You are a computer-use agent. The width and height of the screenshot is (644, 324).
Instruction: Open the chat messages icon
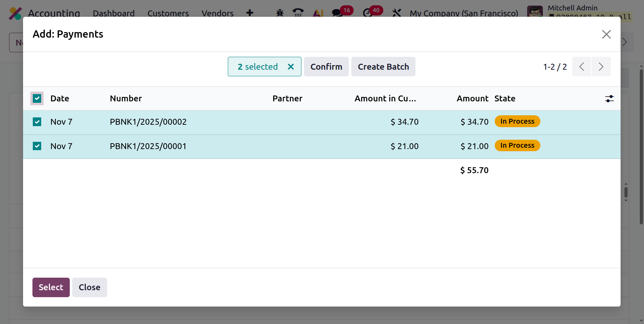click(337, 13)
